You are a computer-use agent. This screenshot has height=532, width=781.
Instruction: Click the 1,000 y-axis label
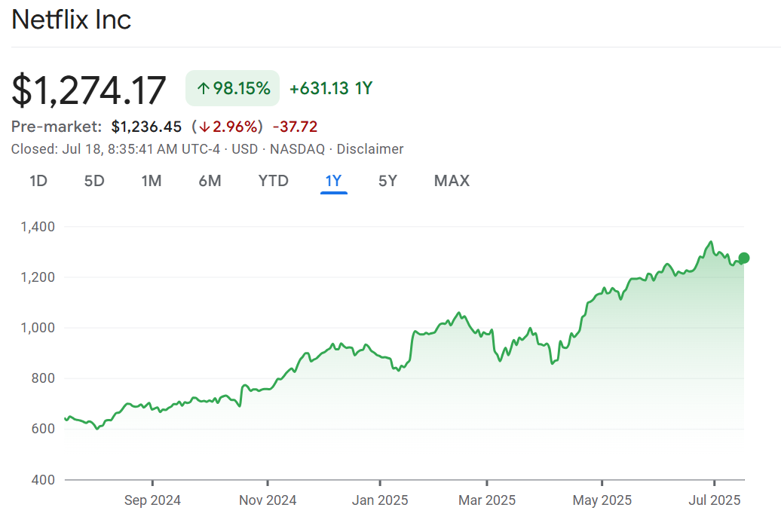[38, 328]
